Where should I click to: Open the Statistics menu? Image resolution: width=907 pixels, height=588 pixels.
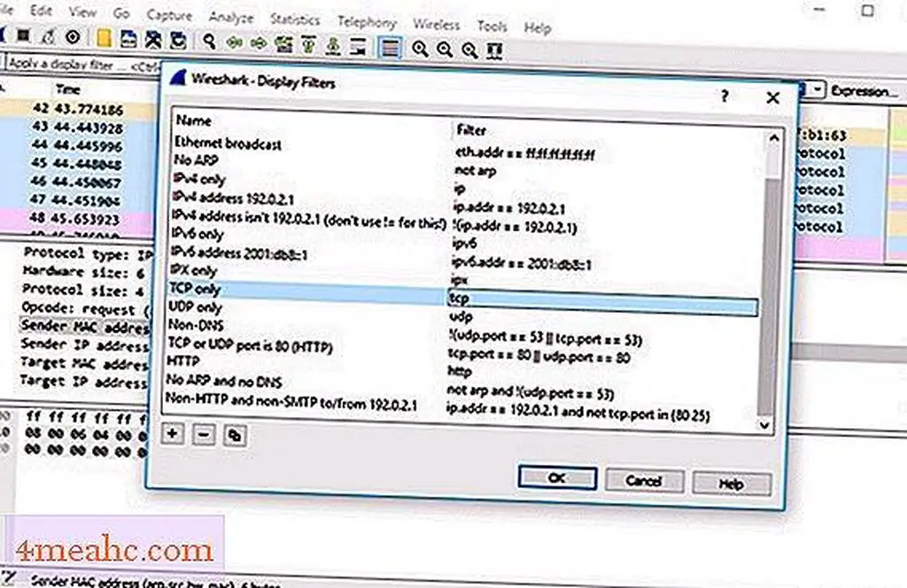pyautogui.click(x=295, y=19)
